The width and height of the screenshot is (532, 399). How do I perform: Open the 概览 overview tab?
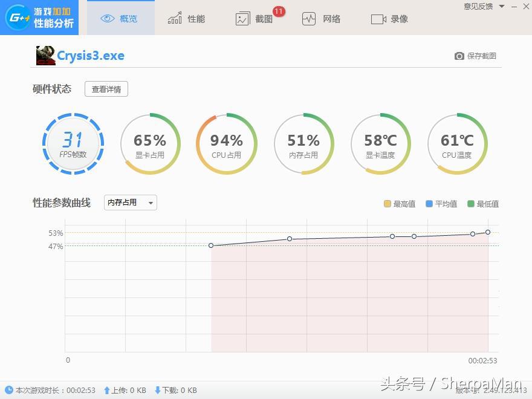tap(121, 18)
